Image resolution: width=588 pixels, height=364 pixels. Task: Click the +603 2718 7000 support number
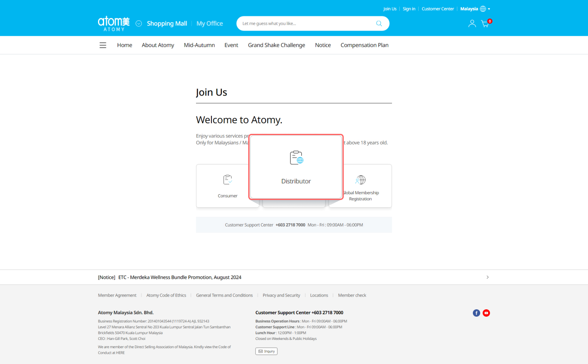click(x=290, y=225)
